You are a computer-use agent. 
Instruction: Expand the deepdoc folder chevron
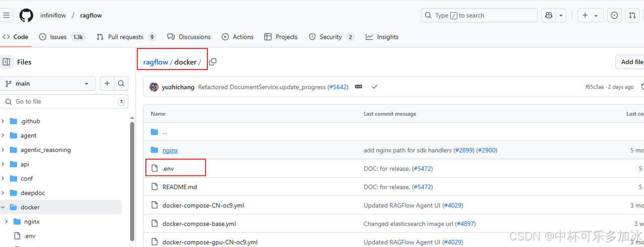3,193
